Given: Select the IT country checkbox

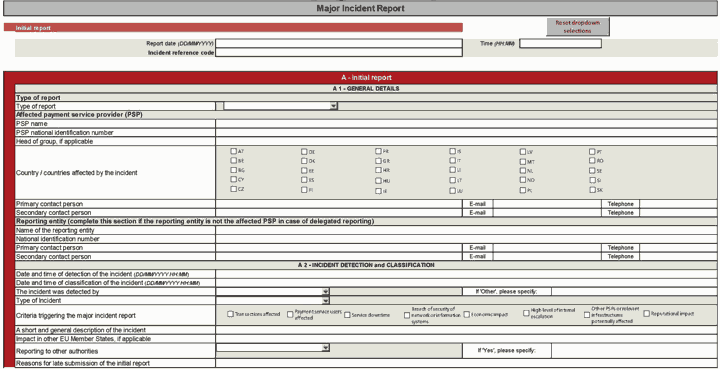Looking at the screenshot, I should coord(452,161).
